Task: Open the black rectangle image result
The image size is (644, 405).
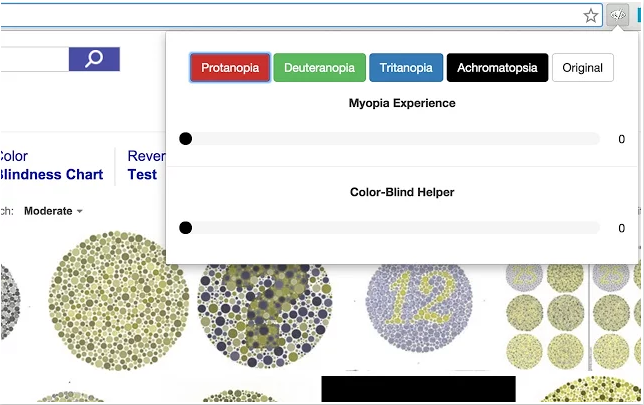Action: [419, 389]
